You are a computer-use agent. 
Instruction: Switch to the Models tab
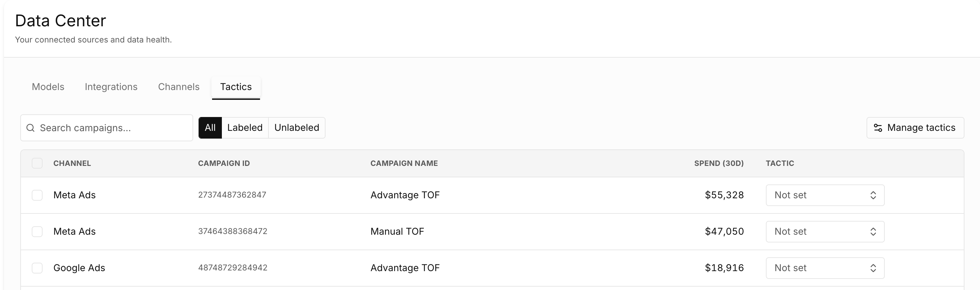[48, 87]
